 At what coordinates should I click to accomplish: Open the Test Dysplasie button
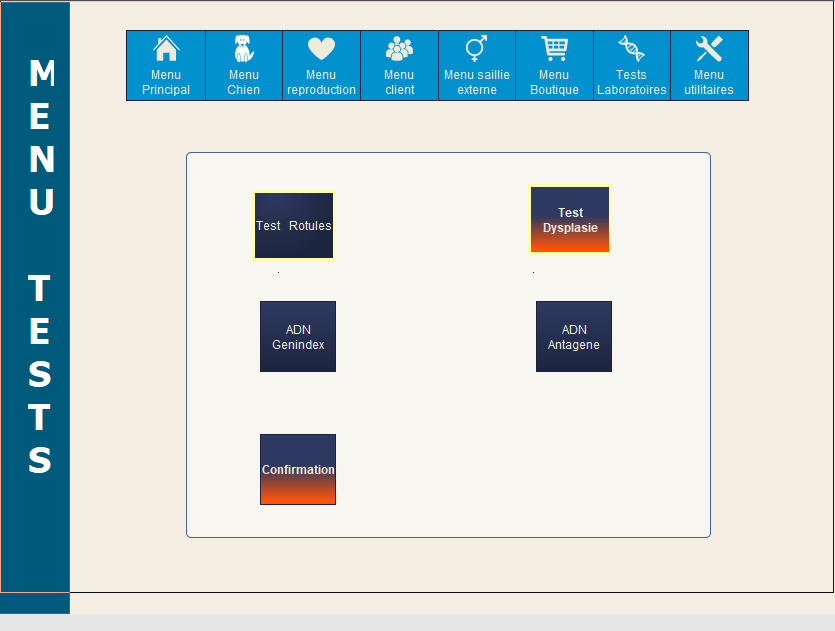pyautogui.click(x=570, y=220)
